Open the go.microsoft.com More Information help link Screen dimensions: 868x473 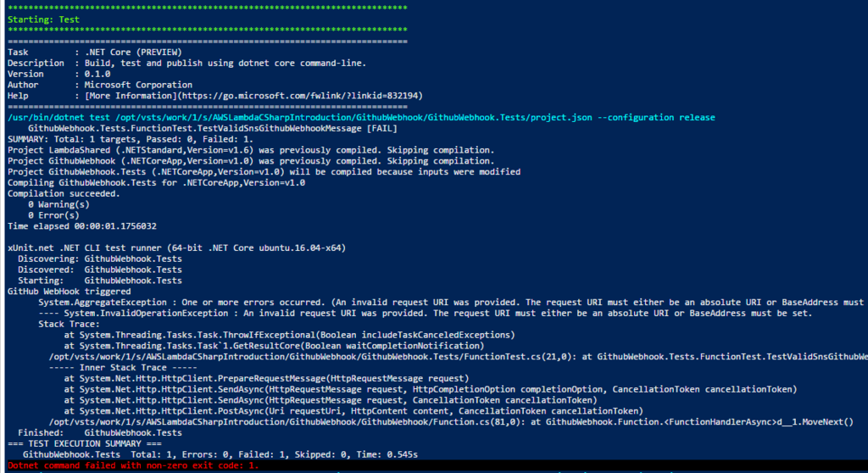253,96
